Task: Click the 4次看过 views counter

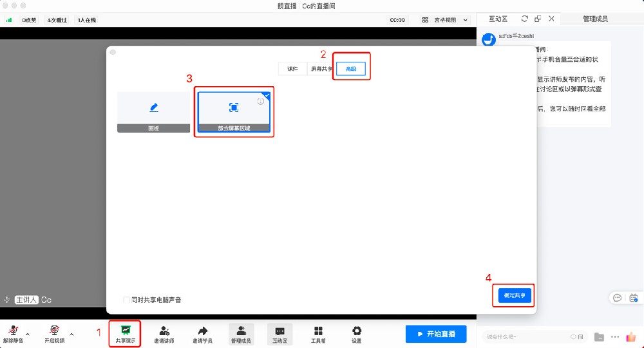Action: pos(57,20)
